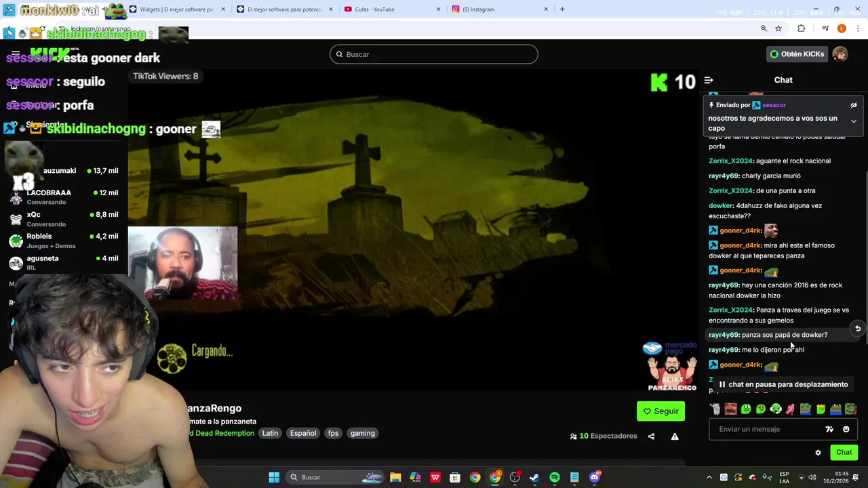Click the share stream icon
The height and width of the screenshot is (488, 868).
click(651, 436)
